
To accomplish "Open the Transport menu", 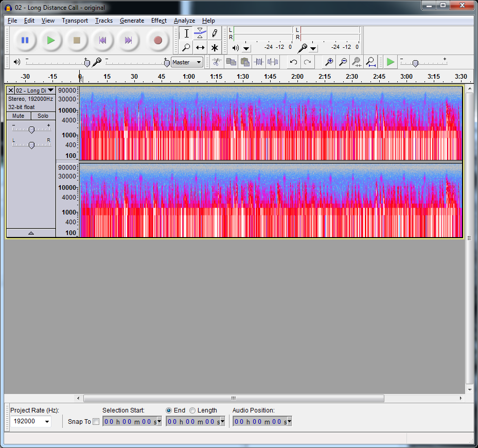I will click(75, 21).
